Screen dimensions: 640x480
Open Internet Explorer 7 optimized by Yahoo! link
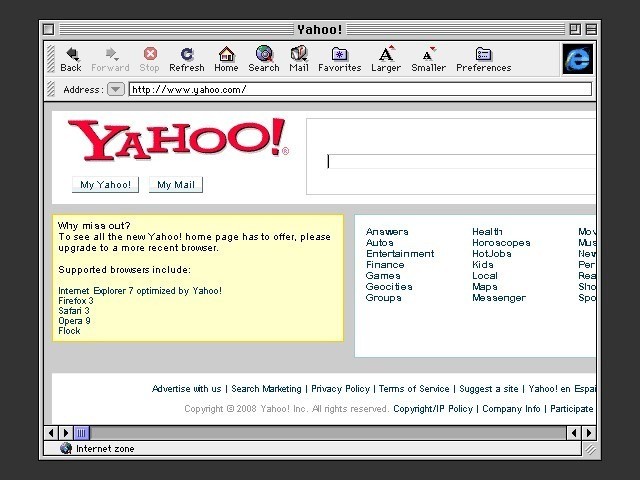[140, 291]
